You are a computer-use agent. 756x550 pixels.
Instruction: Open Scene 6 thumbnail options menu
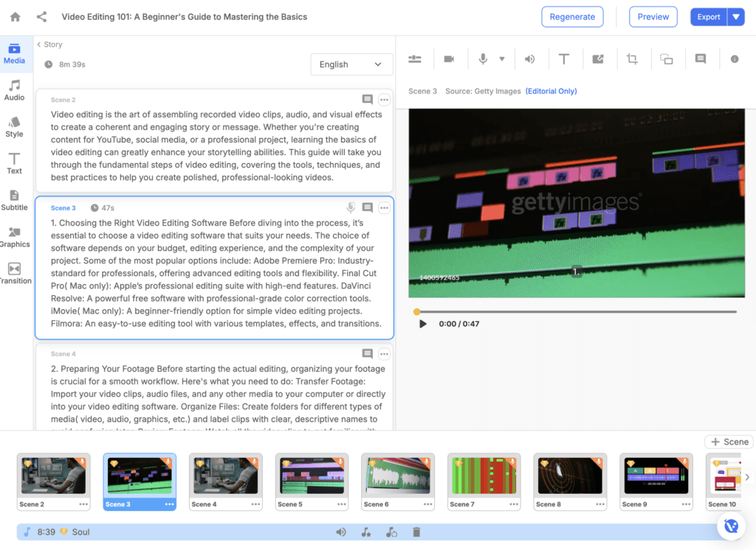click(427, 504)
